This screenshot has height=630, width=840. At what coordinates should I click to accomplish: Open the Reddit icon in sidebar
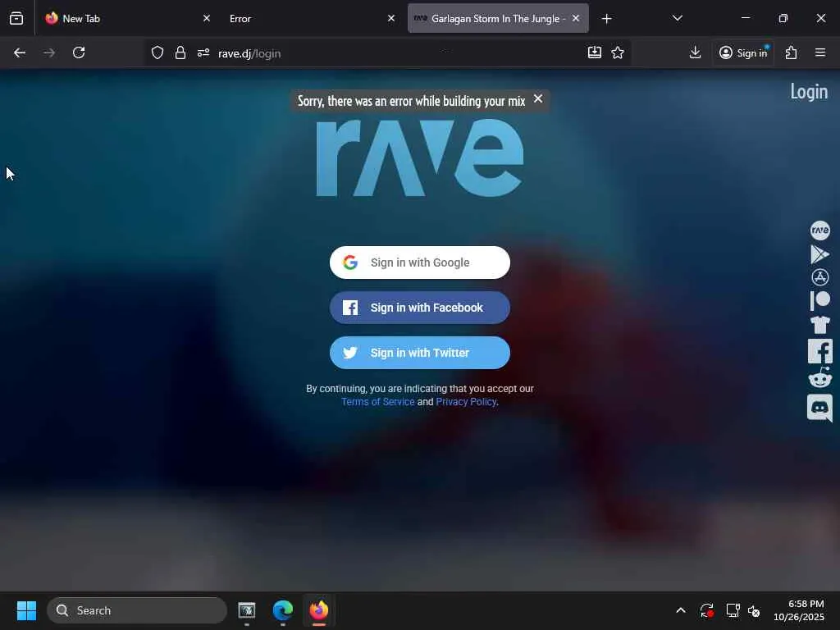819,377
